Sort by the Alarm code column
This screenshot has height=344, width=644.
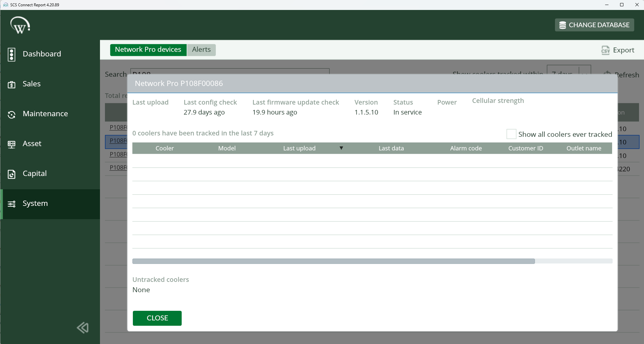coord(466,148)
